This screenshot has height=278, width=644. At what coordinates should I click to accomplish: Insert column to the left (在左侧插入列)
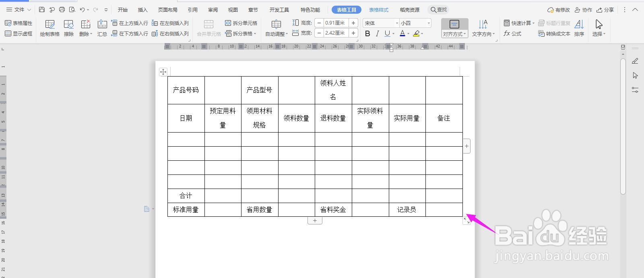pyautogui.click(x=170, y=23)
